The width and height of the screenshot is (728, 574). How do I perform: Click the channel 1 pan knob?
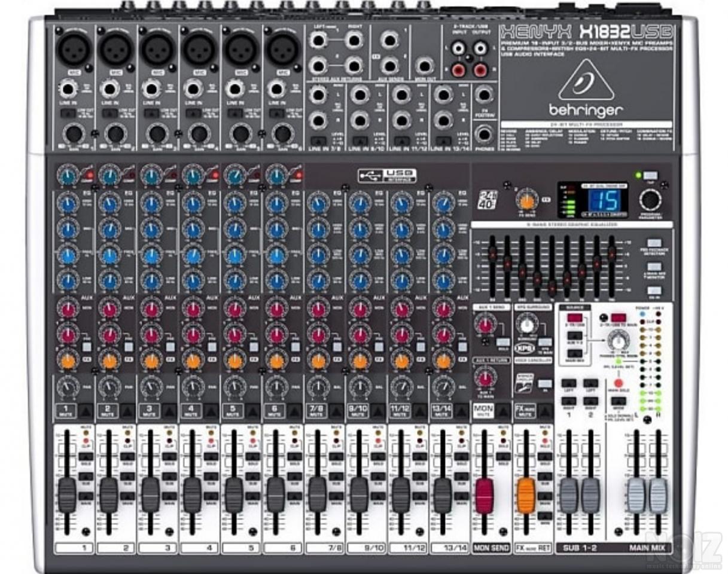tap(67, 387)
